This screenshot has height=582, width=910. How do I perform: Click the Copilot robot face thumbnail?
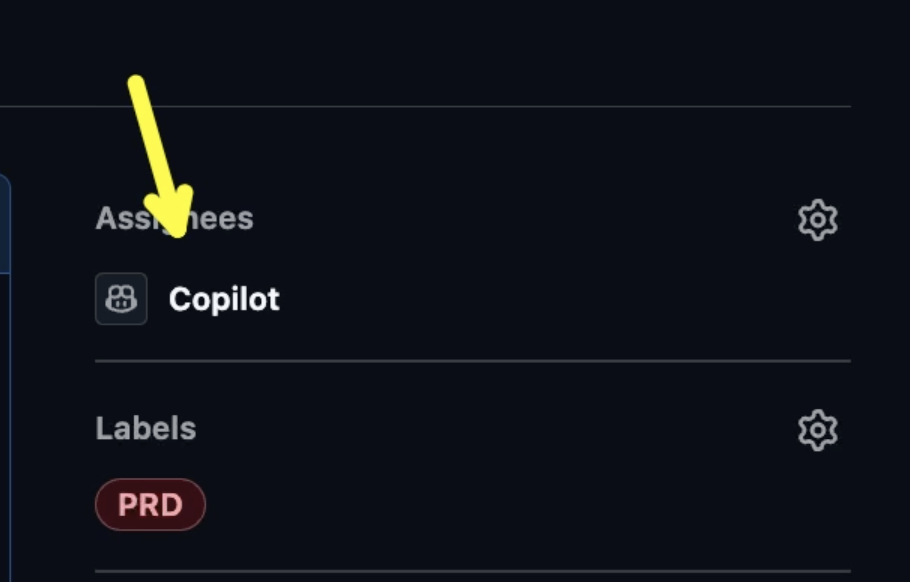(x=121, y=299)
